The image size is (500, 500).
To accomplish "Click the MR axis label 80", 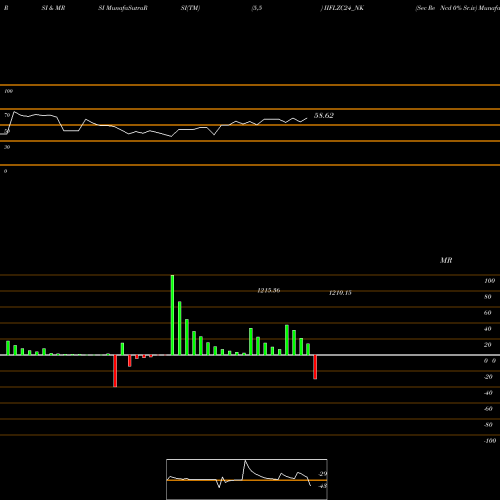I will coord(488,297).
